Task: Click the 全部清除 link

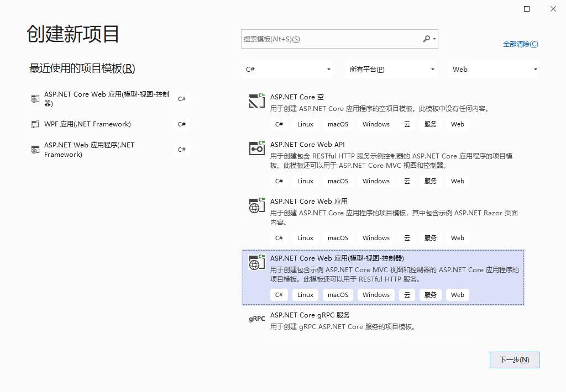Action: 521,44
